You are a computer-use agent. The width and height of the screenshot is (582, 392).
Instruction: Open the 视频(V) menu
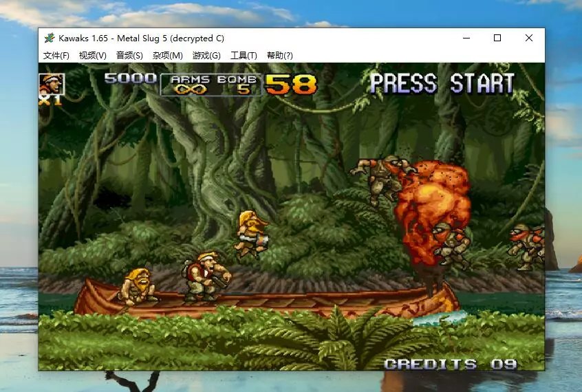pyautogui.click(x=92, y=56)
